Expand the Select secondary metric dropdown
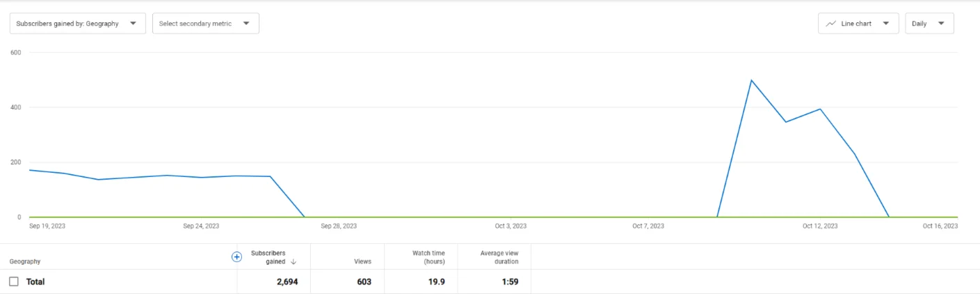The width and height of the screenshot is (980, 294). point(206,23)
